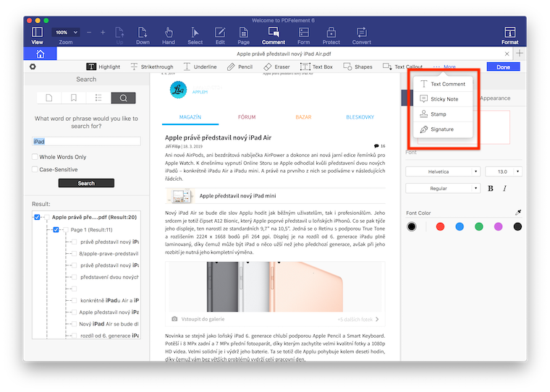This screenshot has height=392, width=550.
Task: Open the Helvetica font dropdown
Action: [x=443, y=171]
